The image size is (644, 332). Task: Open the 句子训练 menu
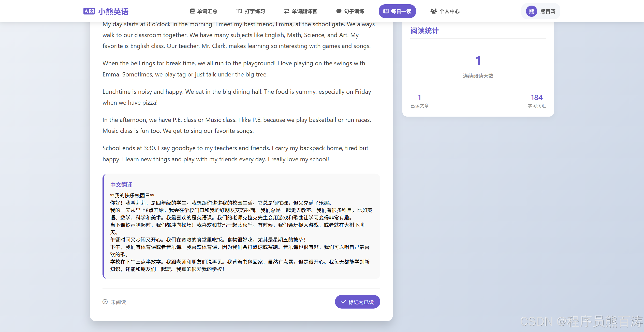350,11
